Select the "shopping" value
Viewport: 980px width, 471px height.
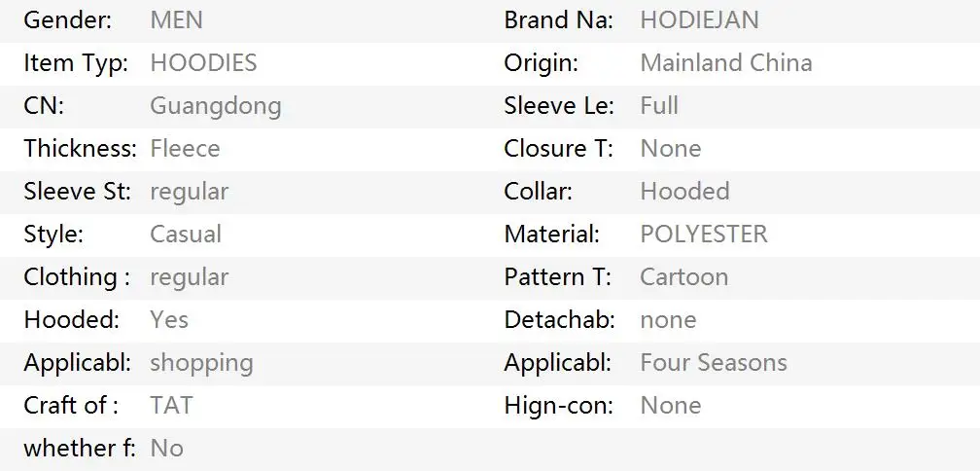click(x=201, y=363)
